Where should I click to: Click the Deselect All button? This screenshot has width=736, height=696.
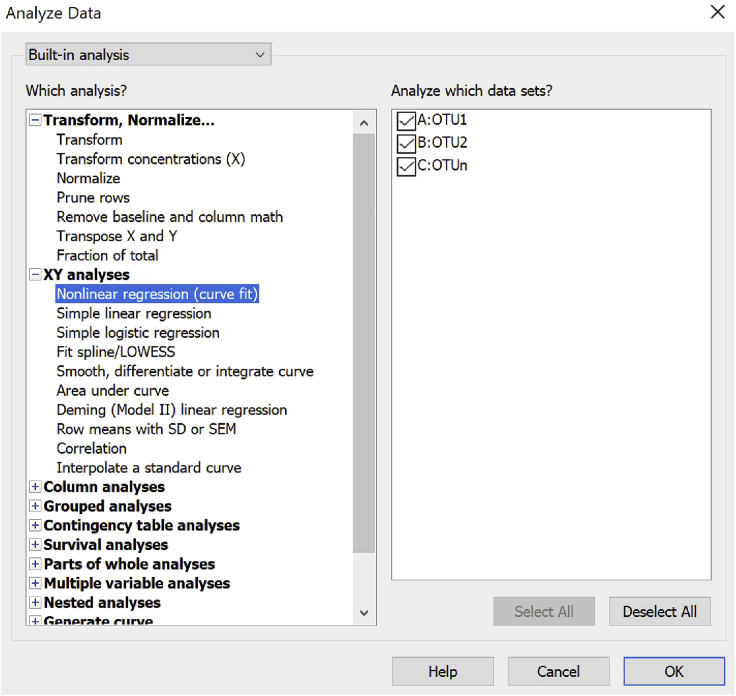pos(660,612)
